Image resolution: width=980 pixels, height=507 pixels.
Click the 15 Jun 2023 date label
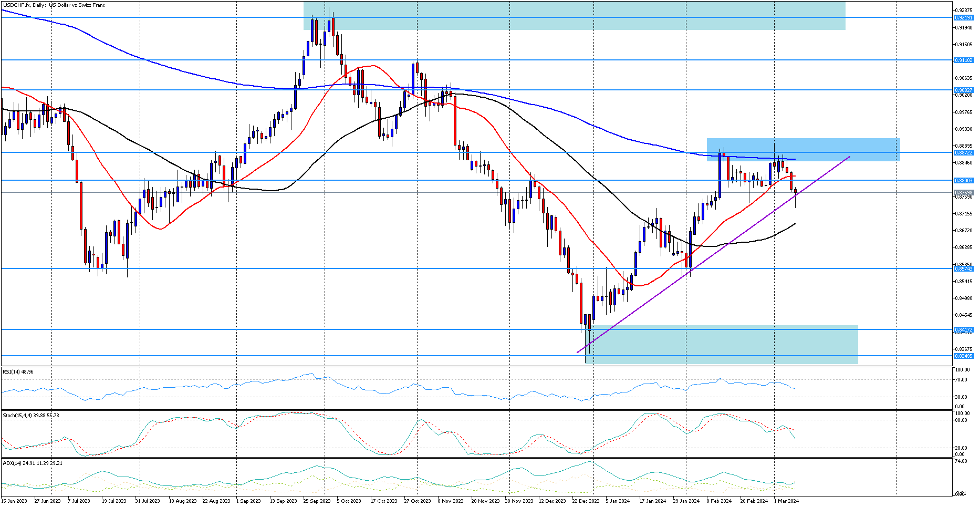coord(14,501)
